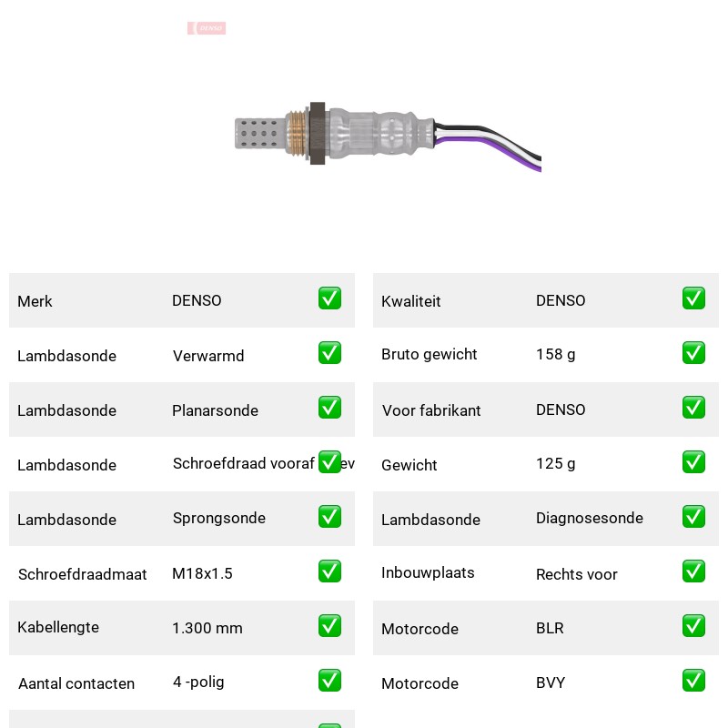Click checkmark in Voor fabrikant row
This screenshot has width=728, height=728.
coord(693,407)
